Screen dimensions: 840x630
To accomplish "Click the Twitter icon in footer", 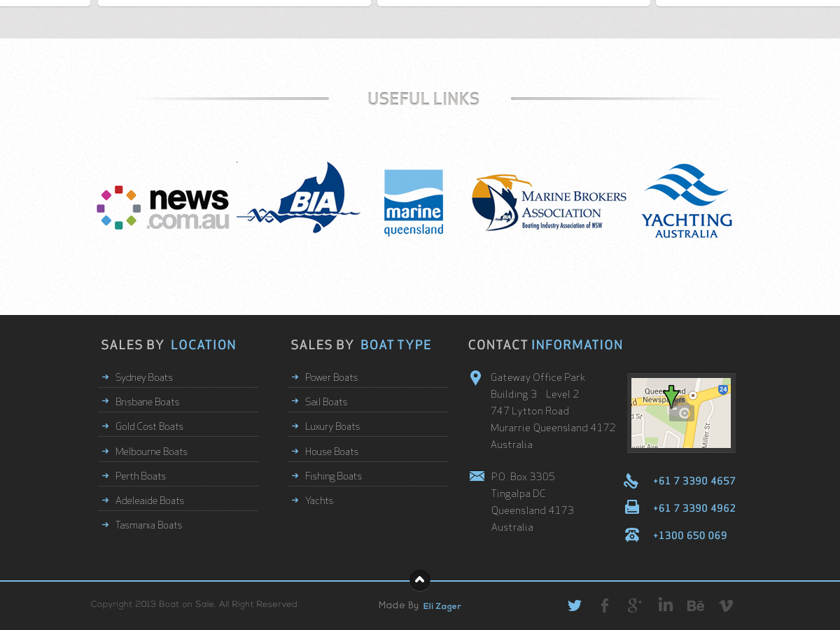I will pos(575,605).
